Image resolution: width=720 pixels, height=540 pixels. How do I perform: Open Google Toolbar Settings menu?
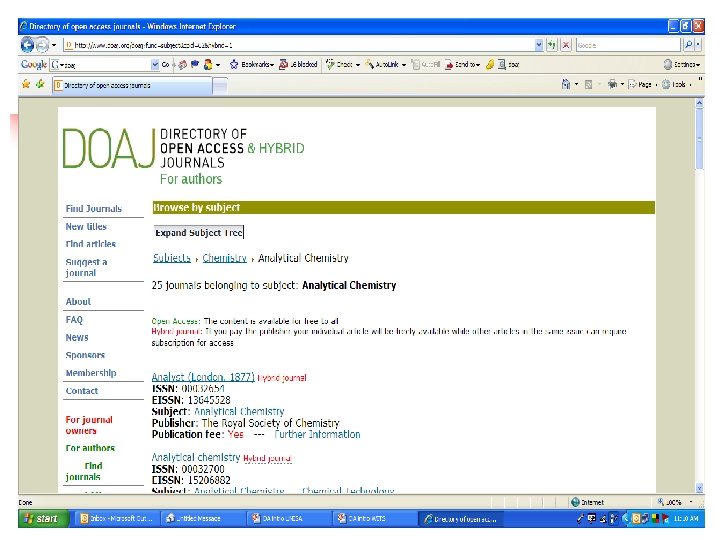point(681,65)
